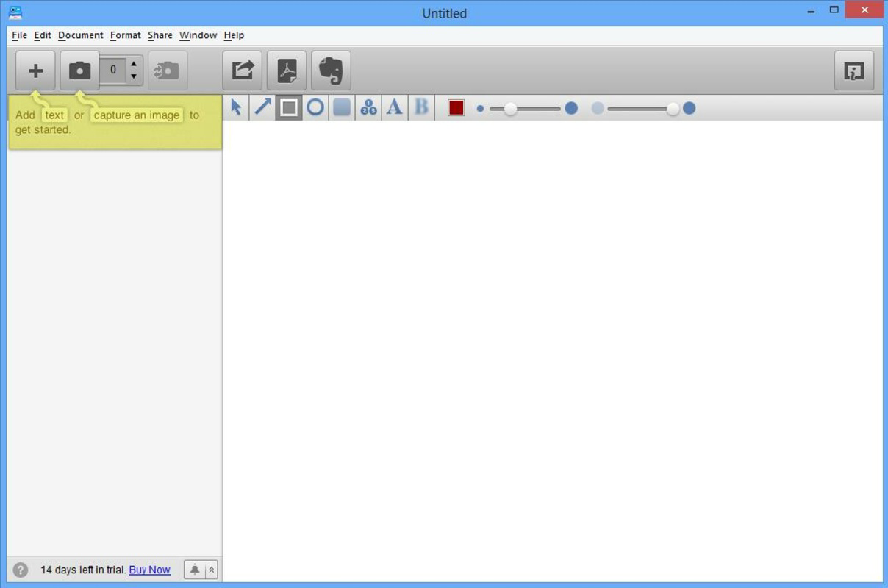This screenshot has width=888, height=588.
Task: Open the Format menu
Action: (126, 35)
